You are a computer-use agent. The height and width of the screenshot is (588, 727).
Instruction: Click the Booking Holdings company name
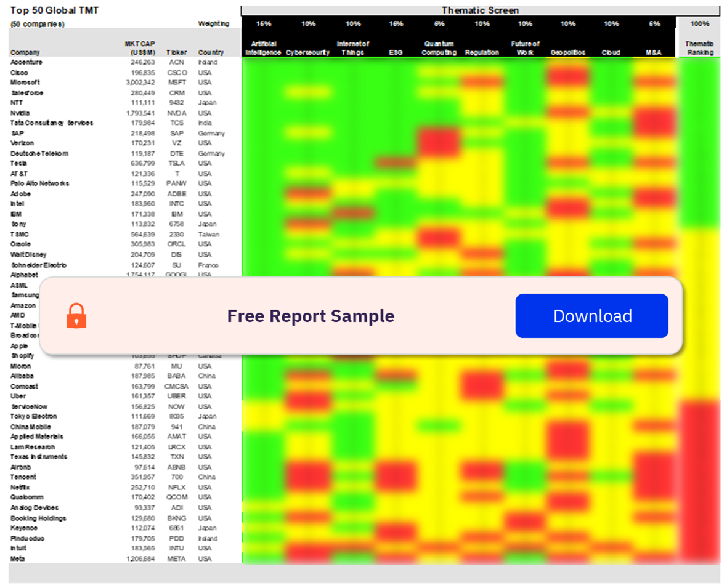(38, 518)
